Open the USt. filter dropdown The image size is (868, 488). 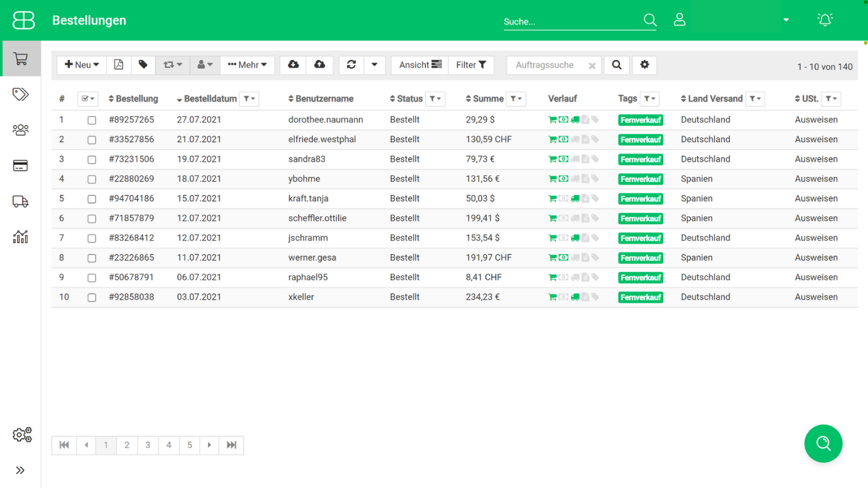pyautogui.click(x=831, y=99)
